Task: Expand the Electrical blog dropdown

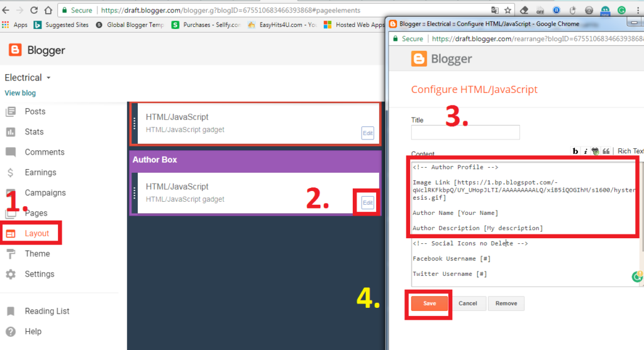Action: (x=48, y=77)
